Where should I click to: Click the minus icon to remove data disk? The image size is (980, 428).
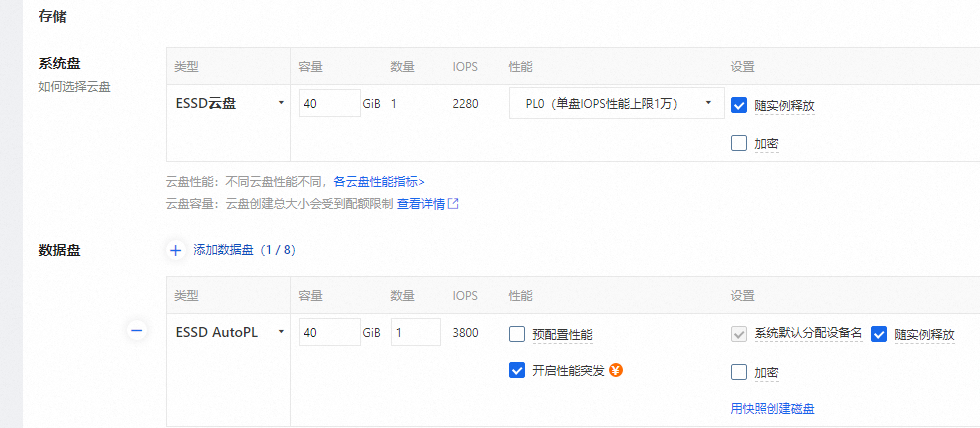[x=137, y=331]
